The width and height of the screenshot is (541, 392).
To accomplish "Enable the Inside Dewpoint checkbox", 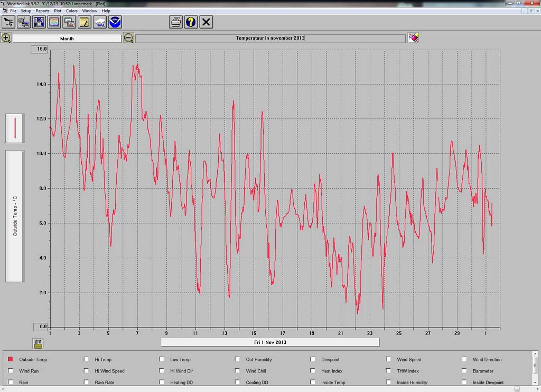I will pos(464,382).
